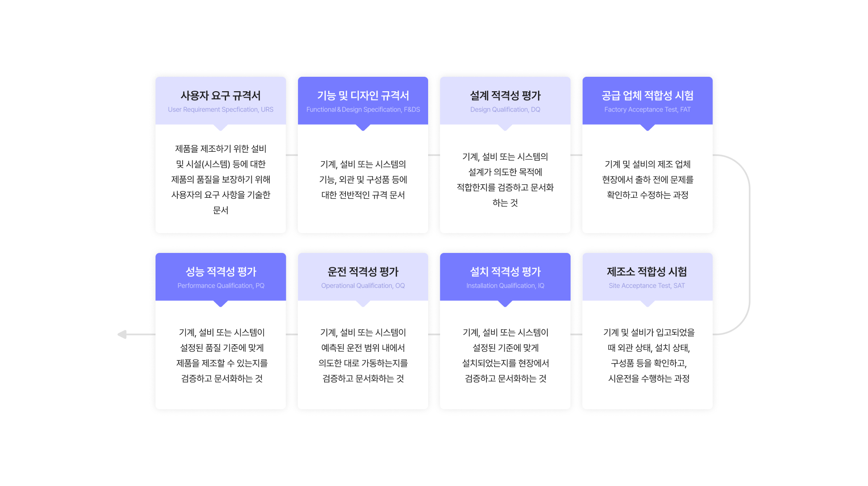Image resolution: width=868 pixels, height=486 pixels.
Task: Click the FAT card description paragraph
Action: point(647,179)
